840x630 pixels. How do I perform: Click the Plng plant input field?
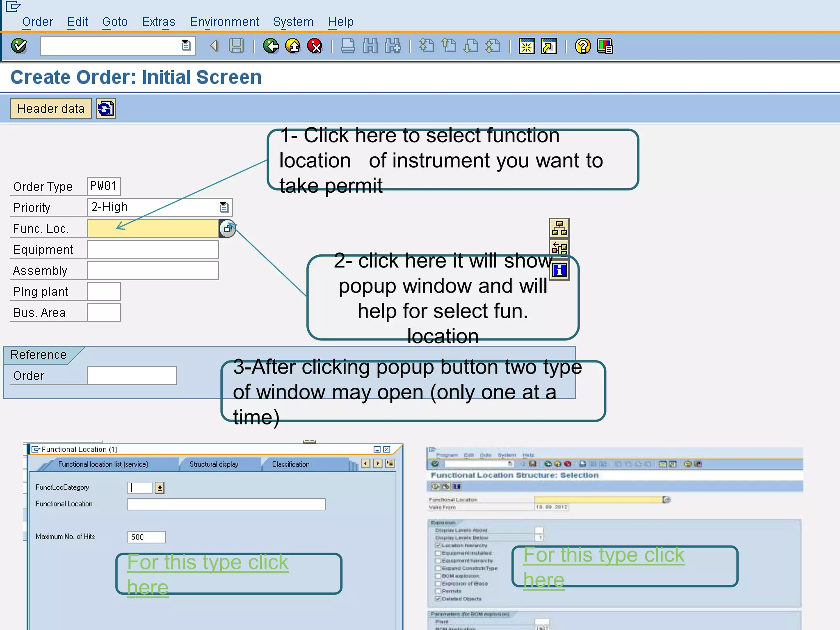click(x=104, y=291)
